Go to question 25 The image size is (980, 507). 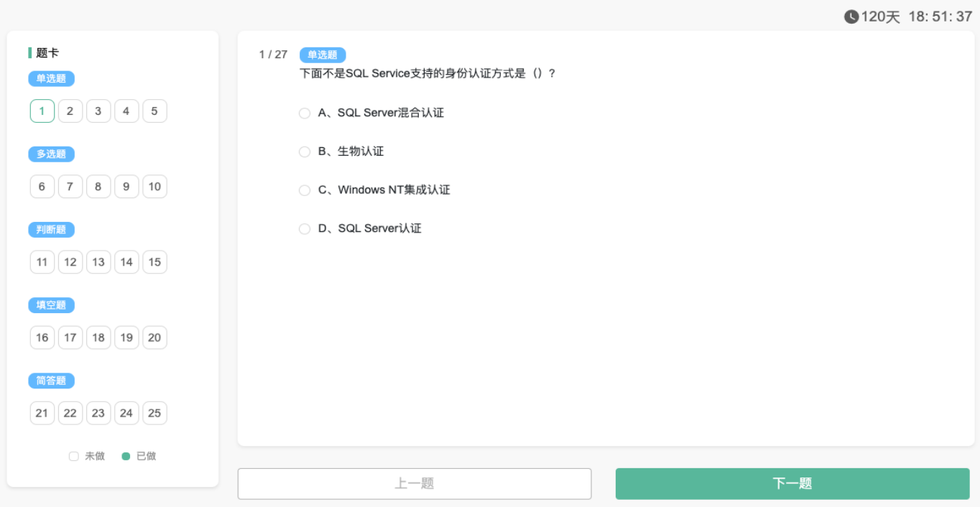[x=154, y=413]
